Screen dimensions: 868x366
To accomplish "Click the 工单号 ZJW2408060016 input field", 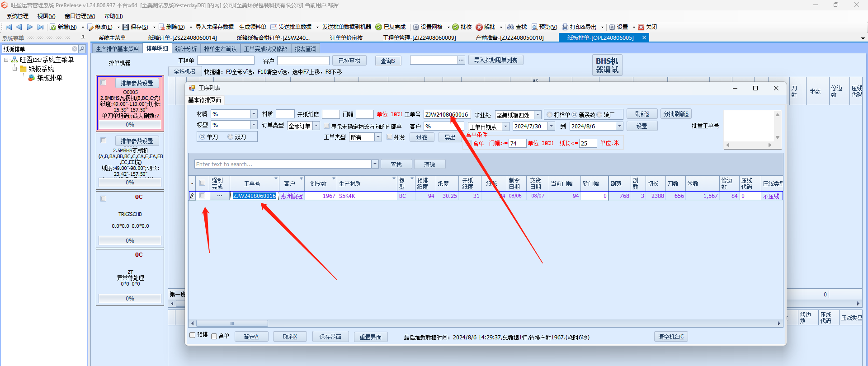I will pos(447,115).
